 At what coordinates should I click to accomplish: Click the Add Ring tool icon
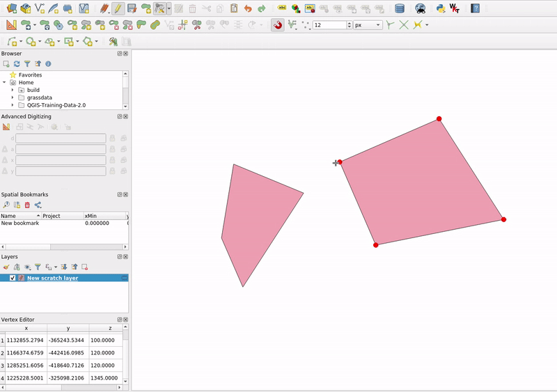(72, 24)
